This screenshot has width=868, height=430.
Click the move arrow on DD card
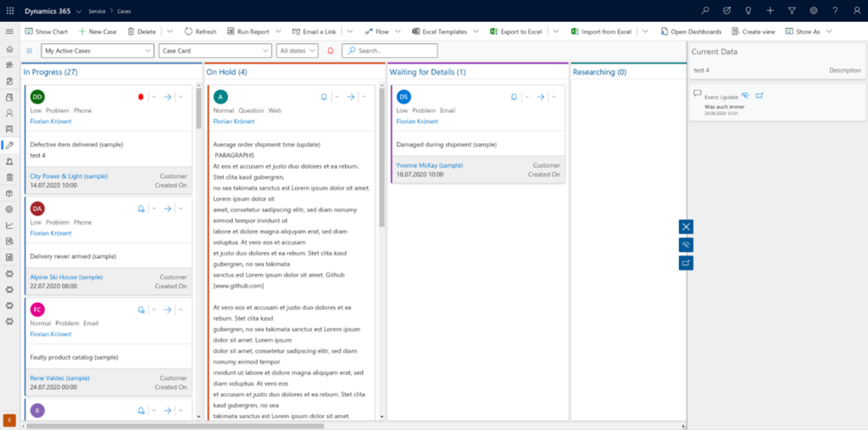[x=168, y=97]
